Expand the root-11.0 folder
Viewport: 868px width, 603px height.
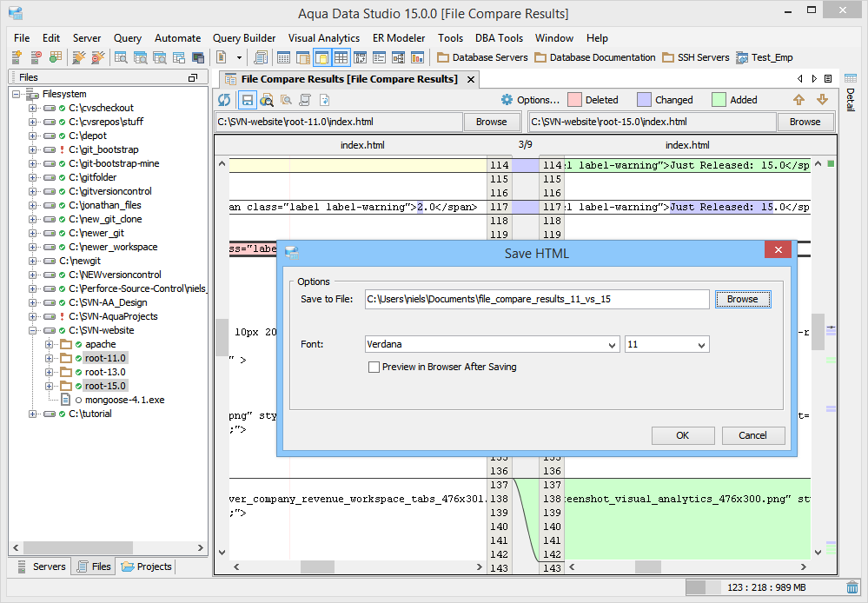point(50,358)
